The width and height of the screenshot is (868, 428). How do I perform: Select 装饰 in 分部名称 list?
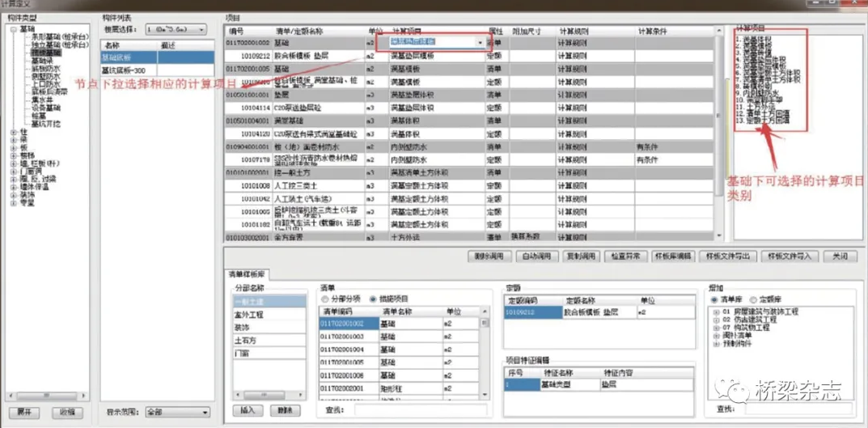(x=269, y=327)
